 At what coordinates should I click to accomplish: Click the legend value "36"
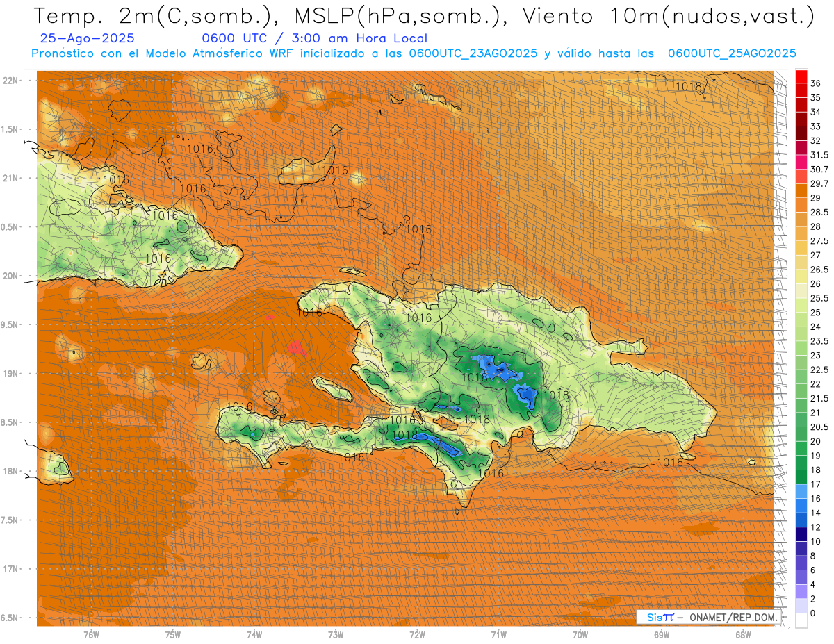click(x=816, y=84)
